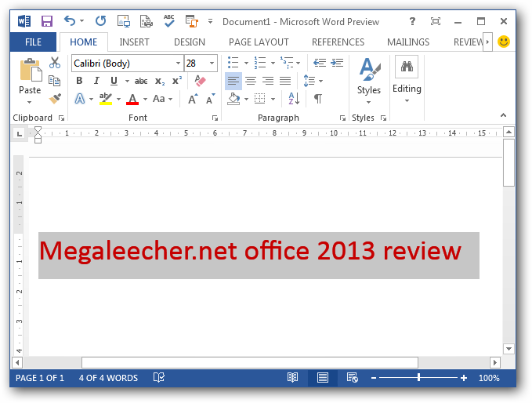Toggle Full Screen mode icon
Image resolution: width=532 pixels, height=403 pixels.
coord(436,21)
